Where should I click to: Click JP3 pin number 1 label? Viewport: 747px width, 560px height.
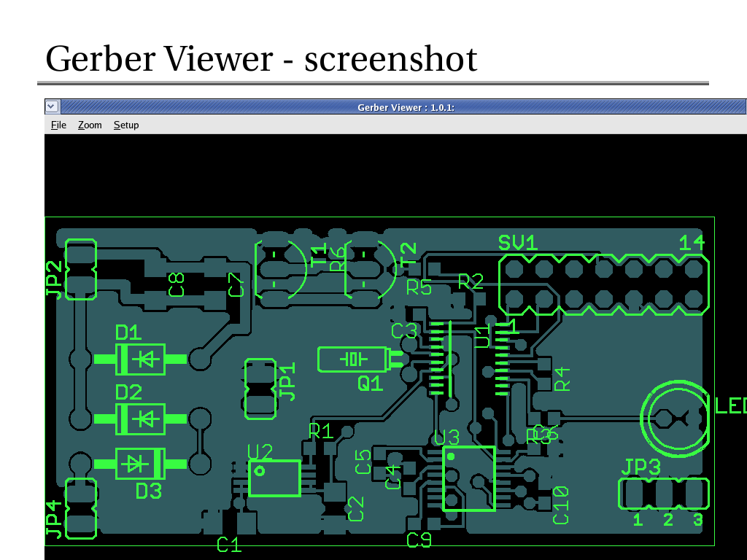pyautogui.click(x=638, y=519)
